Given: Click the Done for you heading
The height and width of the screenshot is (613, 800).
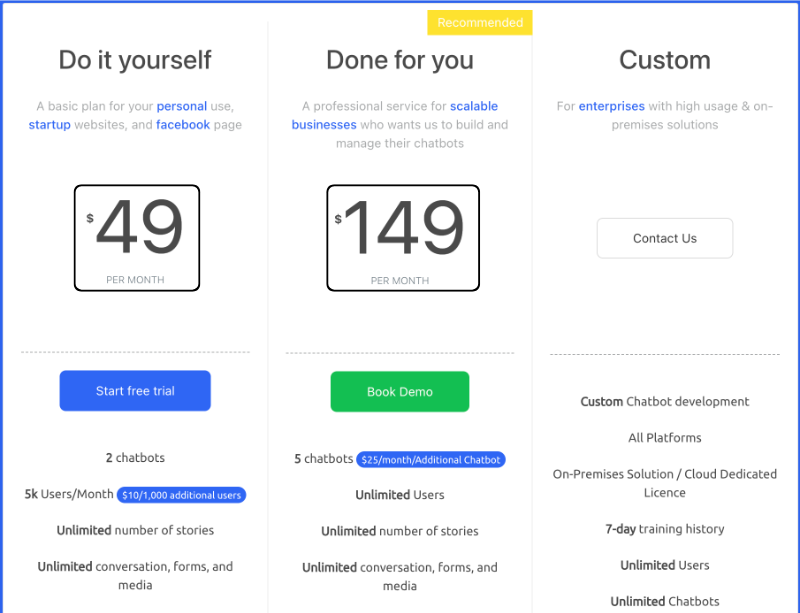Looking at the screenshot, I should (400, 60).
